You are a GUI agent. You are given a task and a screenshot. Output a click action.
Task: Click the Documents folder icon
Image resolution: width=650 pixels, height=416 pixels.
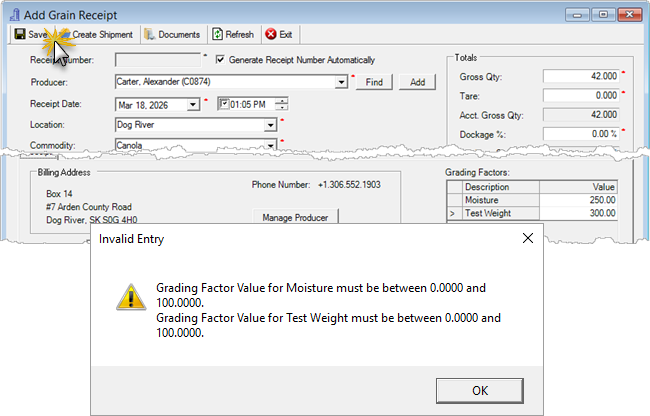[149, 34]
